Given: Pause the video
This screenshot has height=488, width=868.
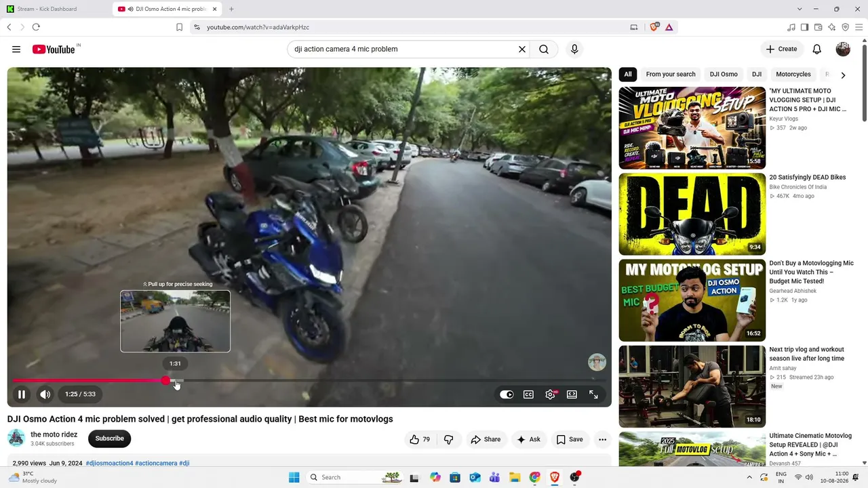Looking at the screenshot, I should point(22,394).
